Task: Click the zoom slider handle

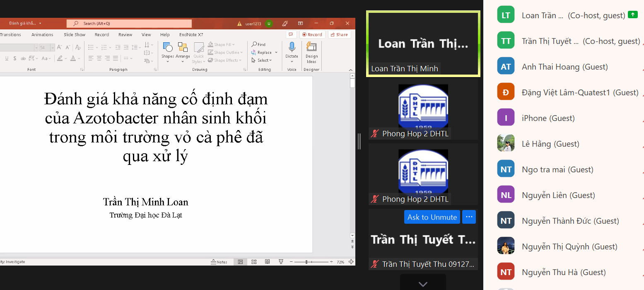Action: click(306, 262)
